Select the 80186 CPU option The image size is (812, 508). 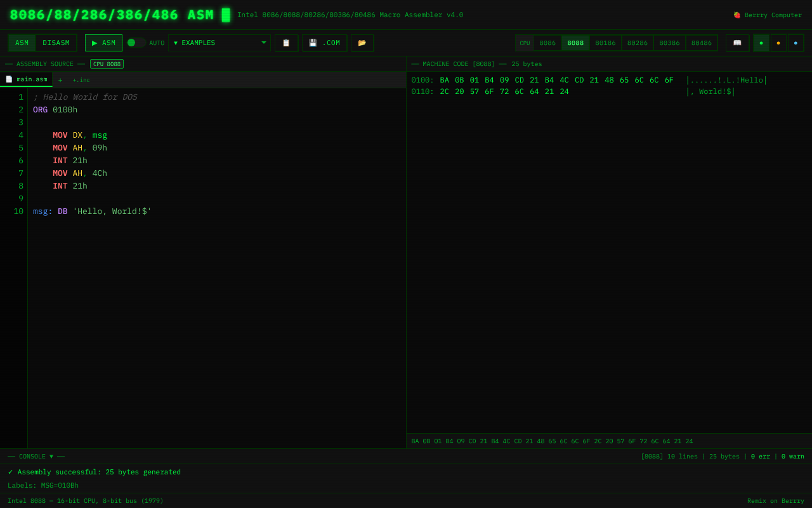point(605,43)
